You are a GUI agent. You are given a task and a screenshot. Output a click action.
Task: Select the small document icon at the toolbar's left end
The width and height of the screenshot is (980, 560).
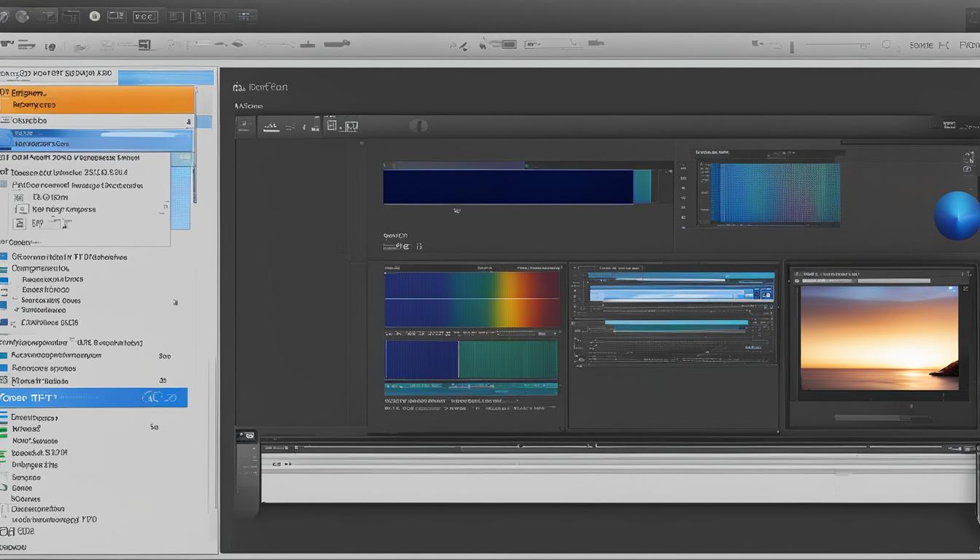click(245, 125)
